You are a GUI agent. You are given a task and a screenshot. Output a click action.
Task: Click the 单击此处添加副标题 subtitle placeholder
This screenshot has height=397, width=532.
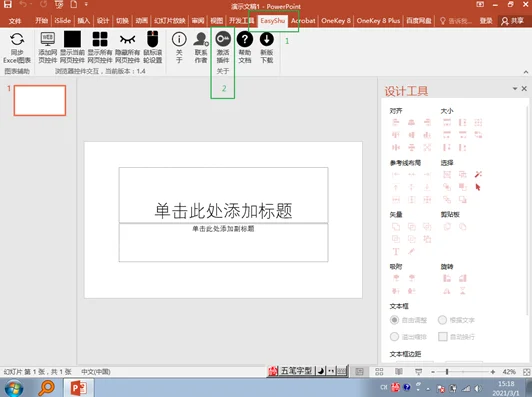point(223,242)
